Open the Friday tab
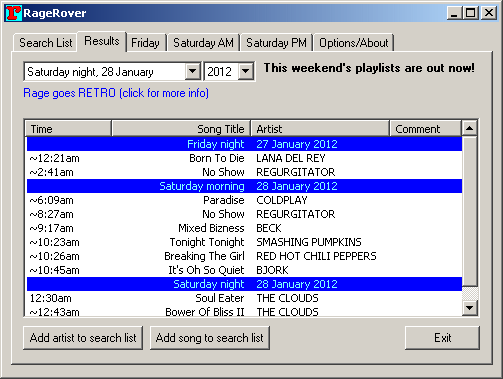Screen dimensions: 503x379 (145, 43)
